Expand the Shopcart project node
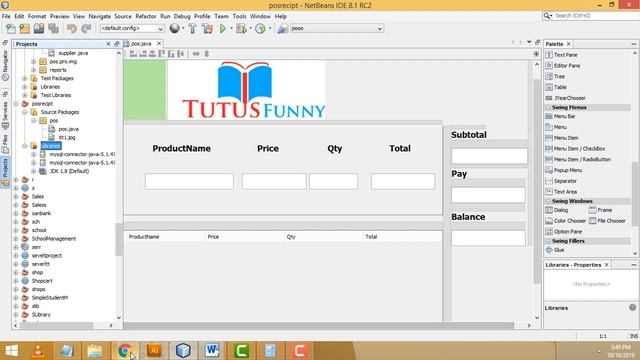This screenshot has height=360, width=640. [16, 281]
